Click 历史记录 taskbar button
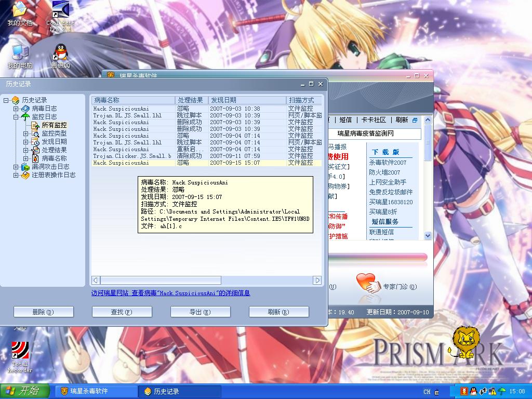This screenshot has width=532, height=399. (180, 391)
